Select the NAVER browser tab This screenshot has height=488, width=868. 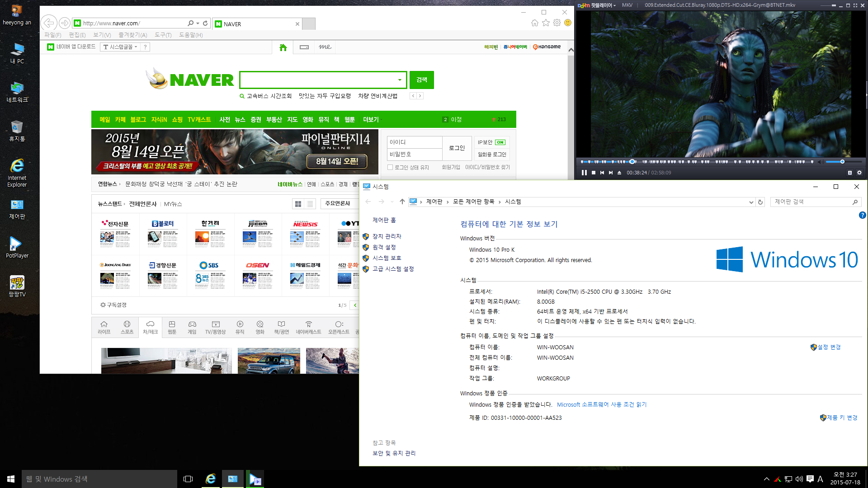[257, 24]
